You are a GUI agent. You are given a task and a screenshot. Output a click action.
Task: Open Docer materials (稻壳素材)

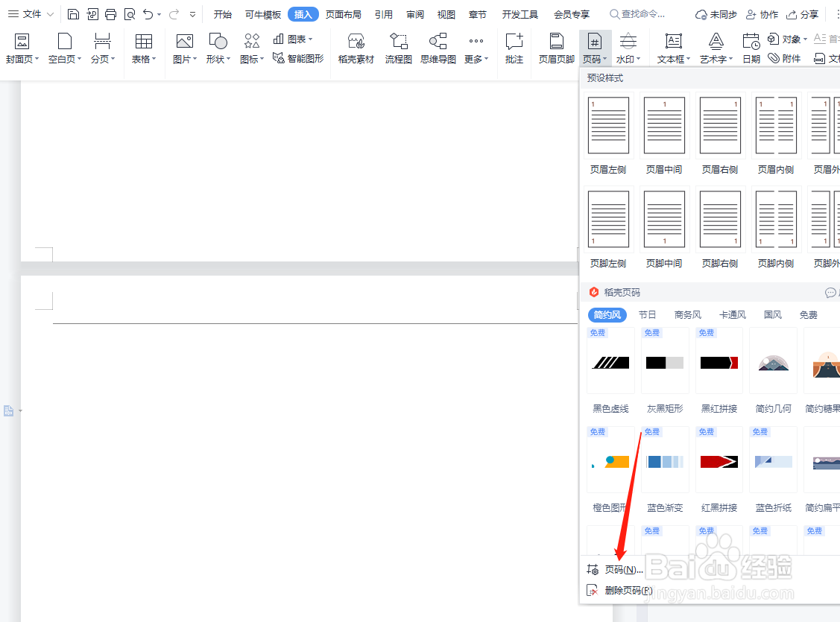click(356, 48)
